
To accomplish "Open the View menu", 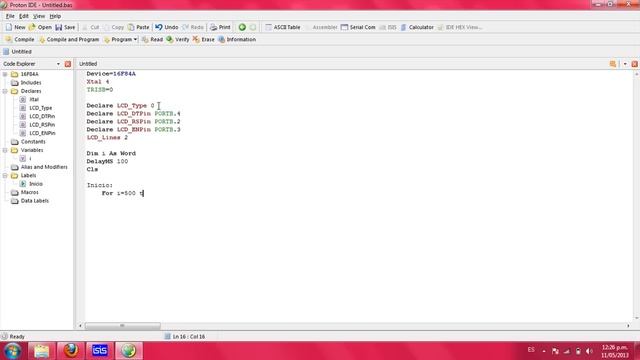I will (39, 16).
